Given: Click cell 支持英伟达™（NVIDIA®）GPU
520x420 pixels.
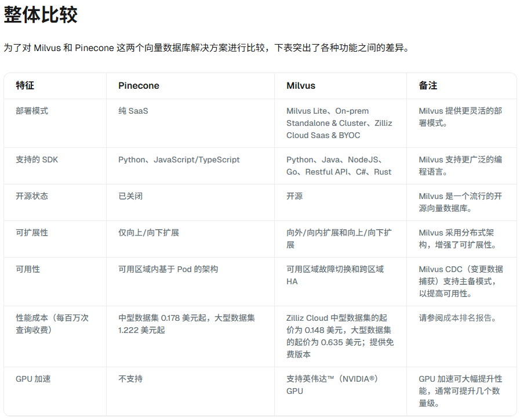Looking at the screenshot, I should (x=332, y=385).
